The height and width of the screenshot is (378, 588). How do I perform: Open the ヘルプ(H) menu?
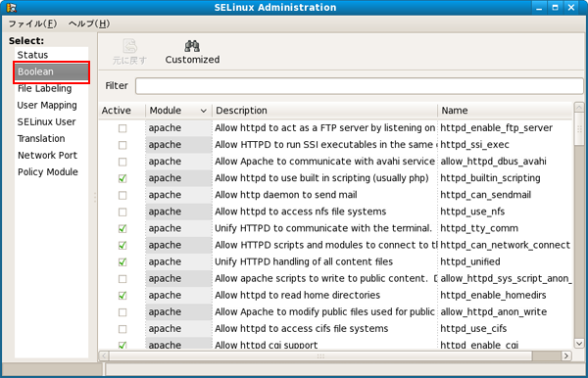pos(89,24)
